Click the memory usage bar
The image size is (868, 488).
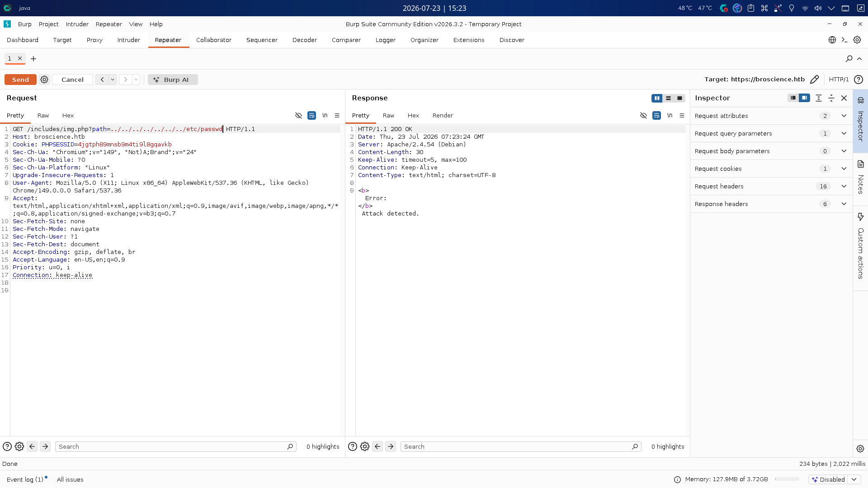787,479
